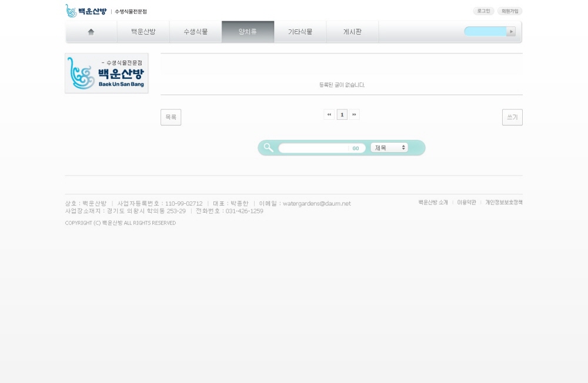Go to last page with double-right arrow
Viewport: 588px width, 383px height.
(x=354, y=115)
